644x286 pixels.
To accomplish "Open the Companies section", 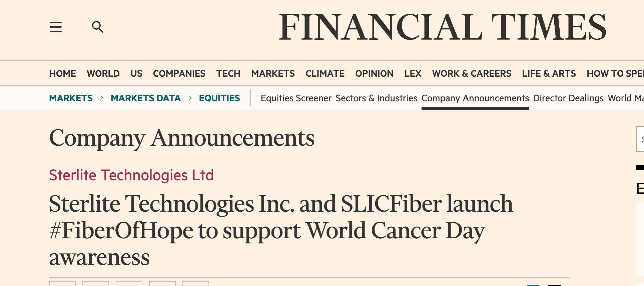I will (x=179, y=73).
